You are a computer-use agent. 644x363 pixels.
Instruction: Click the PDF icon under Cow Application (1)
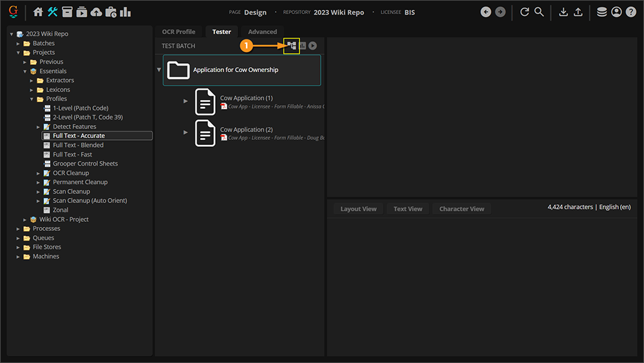tap(224, 106)
